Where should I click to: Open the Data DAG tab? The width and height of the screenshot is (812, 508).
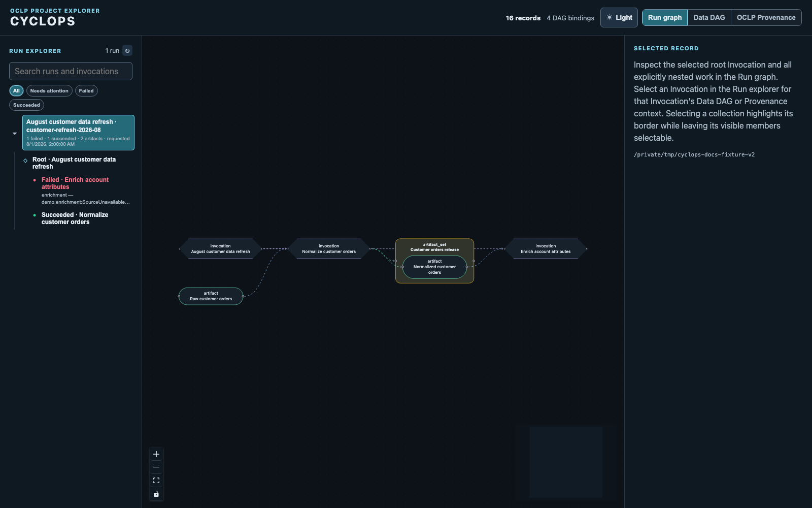pyautogui.click(x=709, y=18)
